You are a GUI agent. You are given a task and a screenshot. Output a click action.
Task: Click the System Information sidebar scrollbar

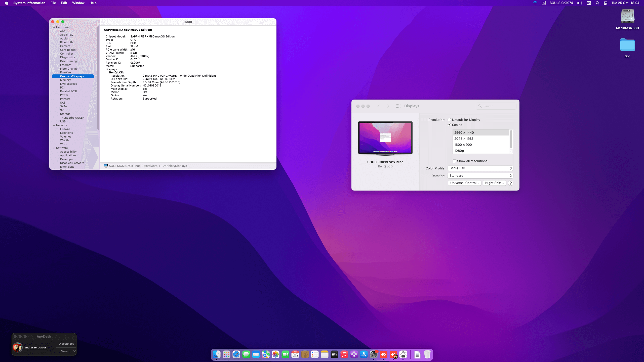98,78
